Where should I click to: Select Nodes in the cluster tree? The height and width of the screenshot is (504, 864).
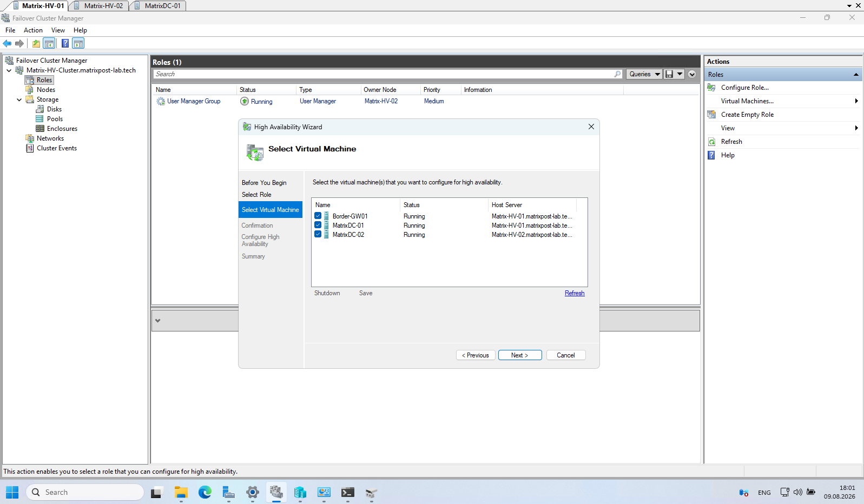(46, 90)
